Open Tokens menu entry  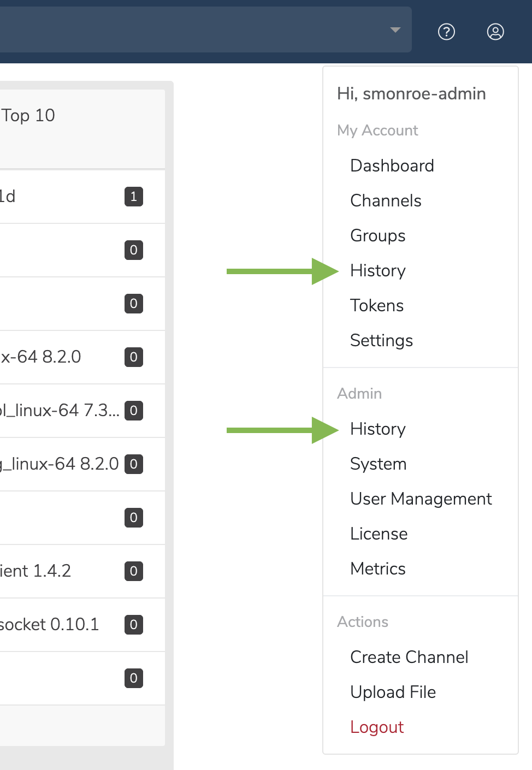click(377, 305)
